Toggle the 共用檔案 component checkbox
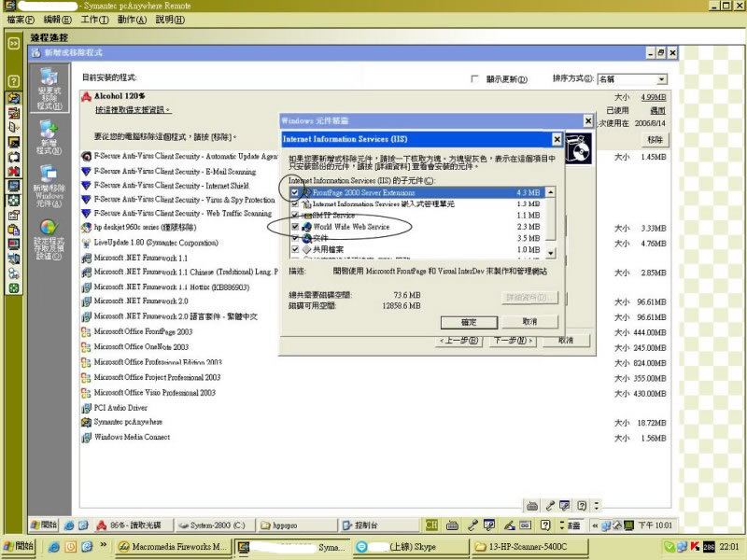 (295, 249)
